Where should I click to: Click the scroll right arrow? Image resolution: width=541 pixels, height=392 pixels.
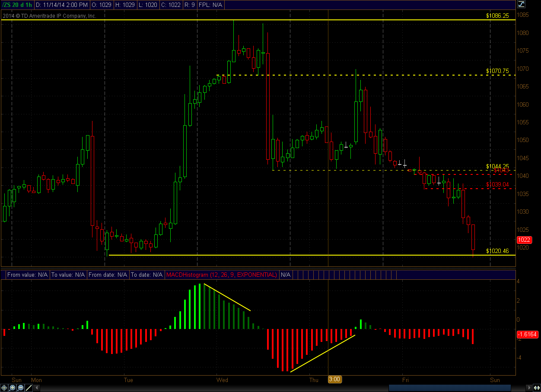pyautogui.click(x=529, y=388)
